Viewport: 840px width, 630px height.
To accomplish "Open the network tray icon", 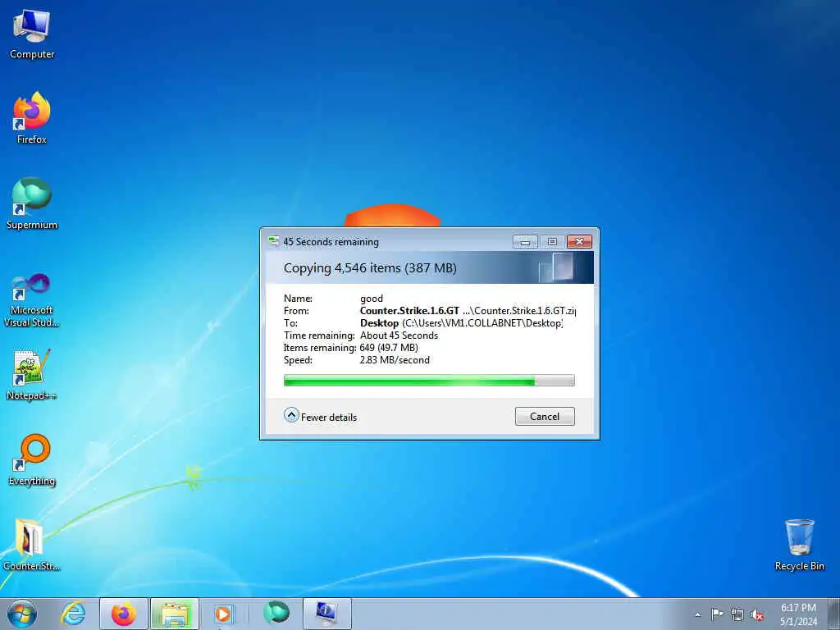I will tap(737, 614).
